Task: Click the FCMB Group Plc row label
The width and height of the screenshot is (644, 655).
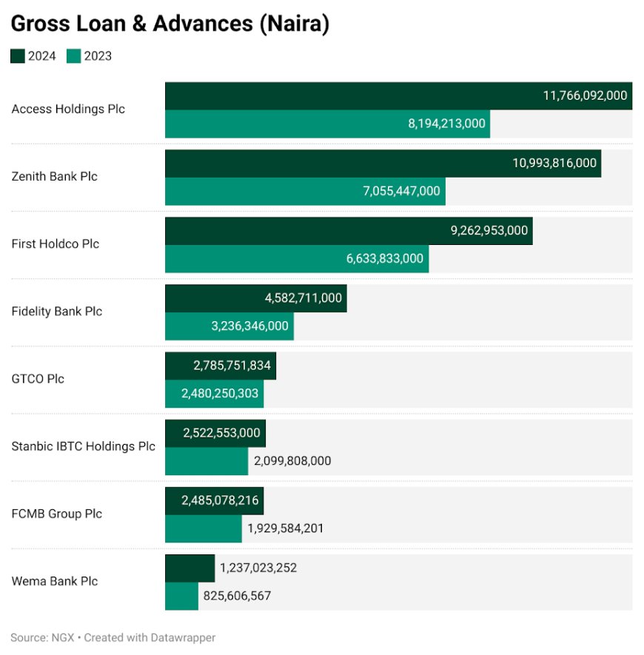Action: [x=57, y=514]
